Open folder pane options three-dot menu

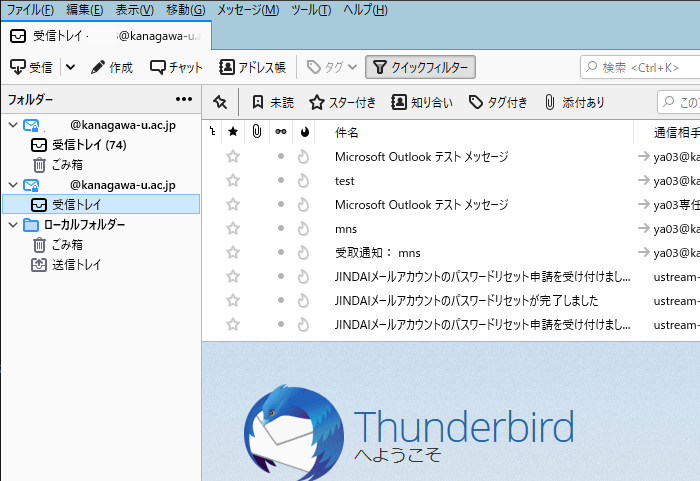(x=184, y=99)
